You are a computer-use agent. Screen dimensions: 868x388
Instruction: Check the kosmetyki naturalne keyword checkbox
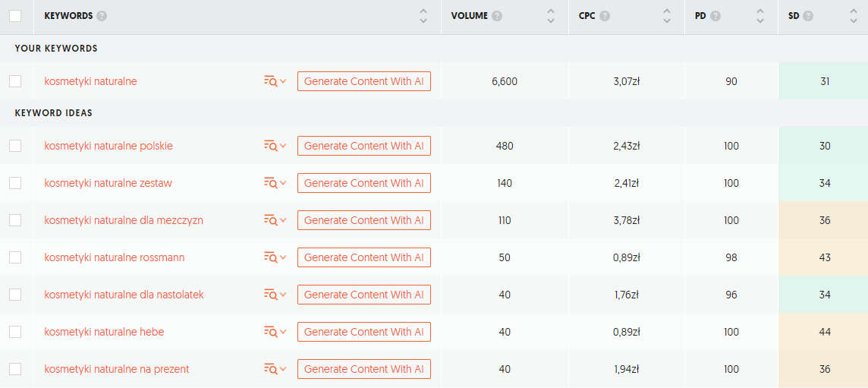(15, 81)
